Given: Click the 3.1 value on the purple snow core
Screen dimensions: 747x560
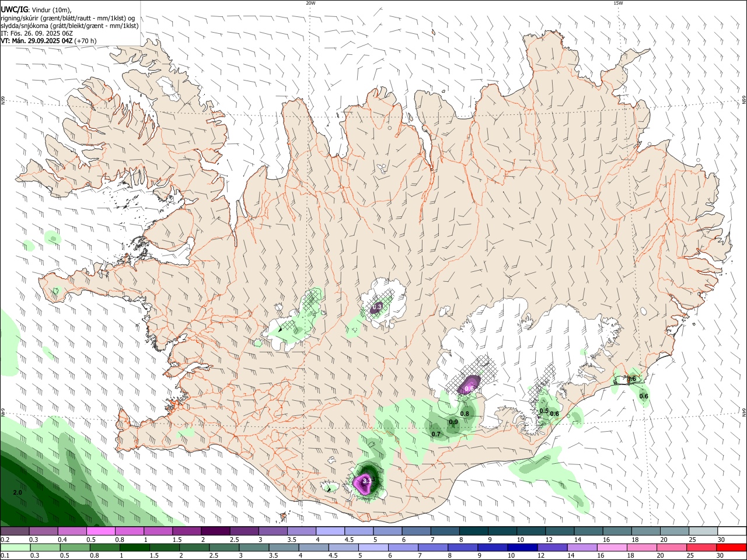Looking at the screenshot, I should tap(367, 481).
